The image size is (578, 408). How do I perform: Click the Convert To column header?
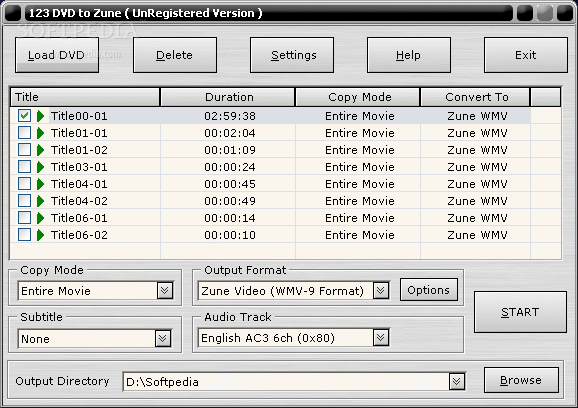pos(476,97)
